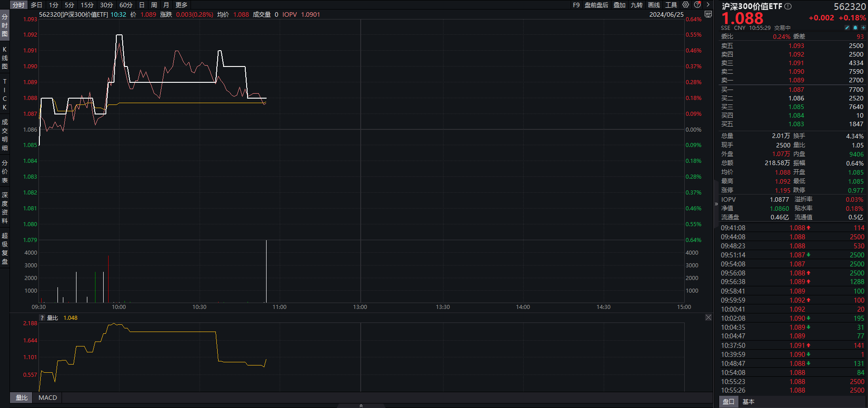Screen dimensions: 868x408
Task: Open the chart settings gear icon
Action: coord(686,5)
